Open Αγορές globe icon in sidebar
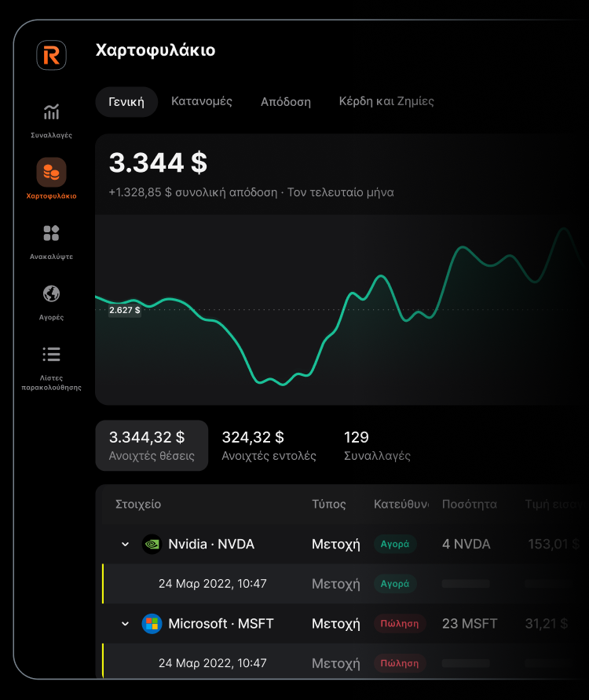This screenshot has width=589, height=700. tap(51, 294)
